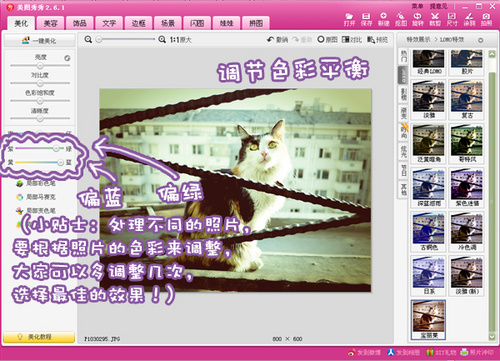Viewport: 500px width, 361px height.
Task: Switch to the 娃娃 tab
Action: [x=227, y=23]
